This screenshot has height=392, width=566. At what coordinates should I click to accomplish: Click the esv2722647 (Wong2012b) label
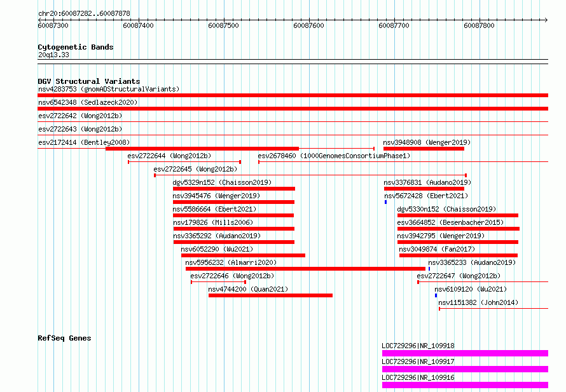tap(459, 276)
